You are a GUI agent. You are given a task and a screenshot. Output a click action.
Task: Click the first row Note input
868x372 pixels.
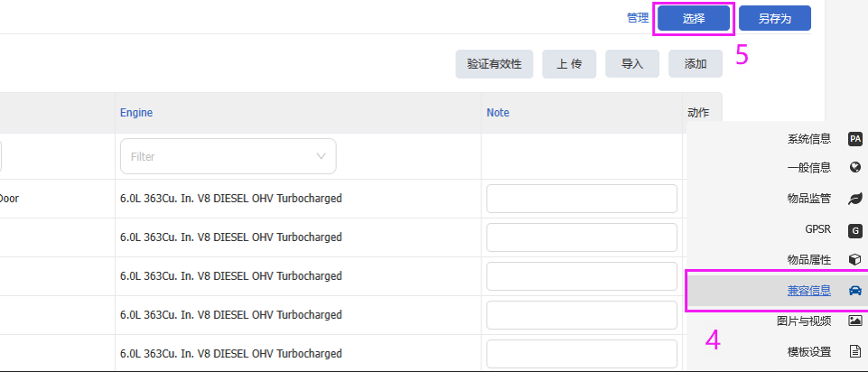582,198
